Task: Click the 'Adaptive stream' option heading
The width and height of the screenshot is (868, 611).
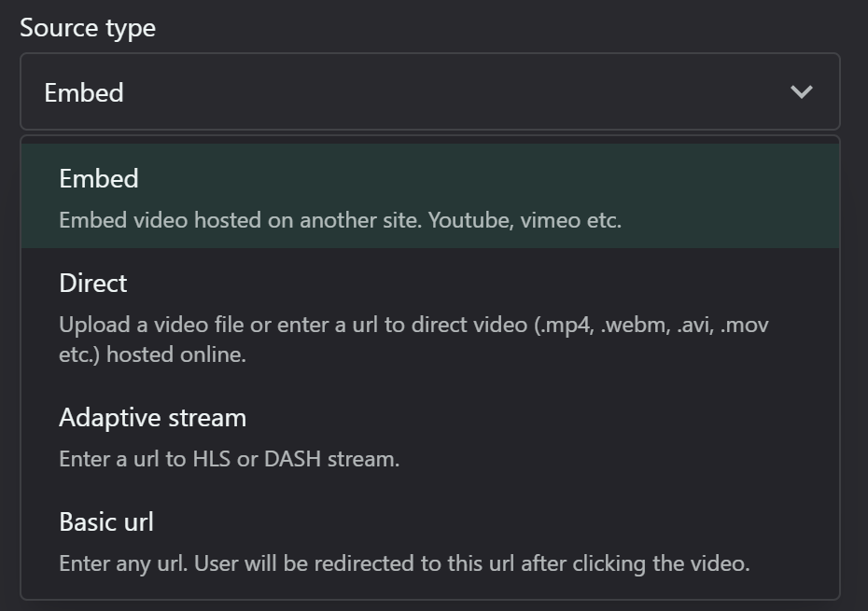Action: pos(152,418)
